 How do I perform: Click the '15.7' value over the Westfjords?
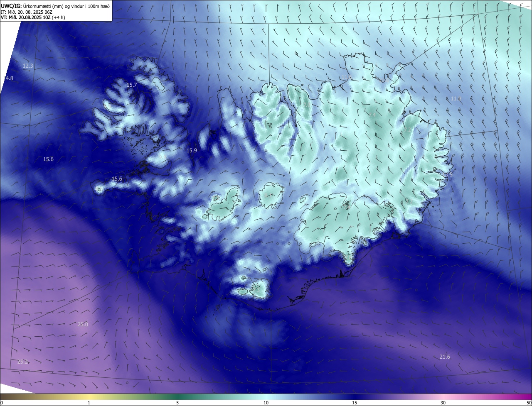pos(132,85)
